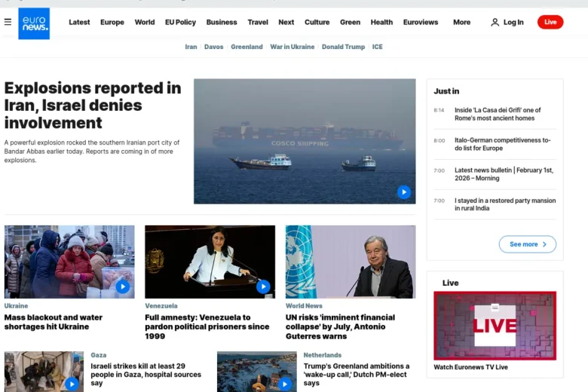Click the red Live button
The image size is (588, 392).
550,22
